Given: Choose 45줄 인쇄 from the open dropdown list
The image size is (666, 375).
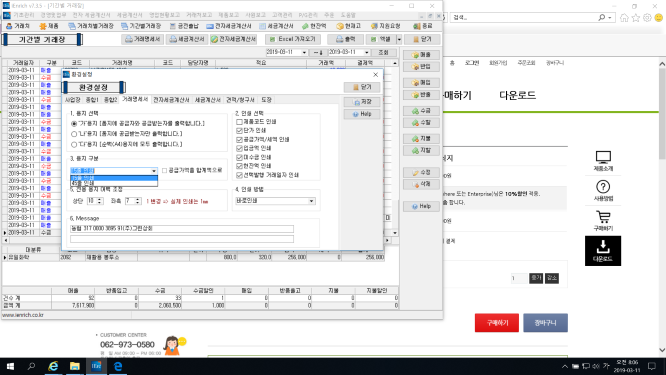Looking at the screenshot, I should tap(114, 183).
